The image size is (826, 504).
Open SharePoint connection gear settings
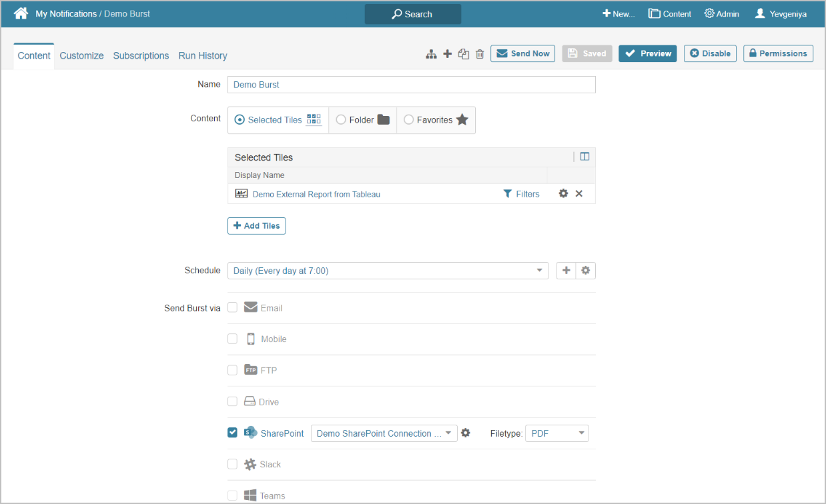click(x=466, y=433)
